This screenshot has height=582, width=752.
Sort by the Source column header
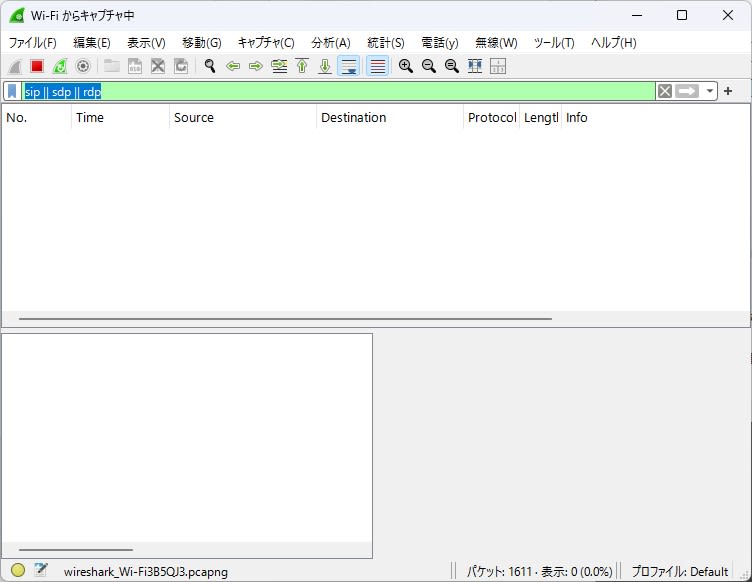click(243, 117)
